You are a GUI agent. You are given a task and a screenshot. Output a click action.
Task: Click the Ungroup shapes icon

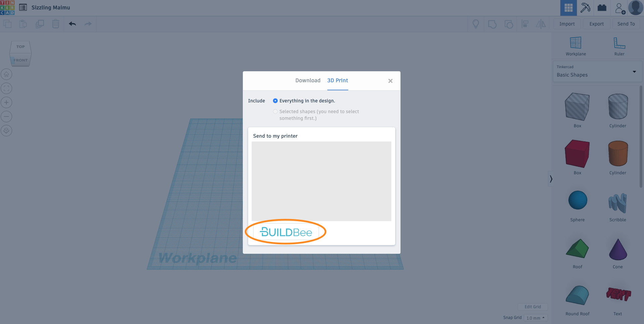pyautogui.click(x=509, y=24)
